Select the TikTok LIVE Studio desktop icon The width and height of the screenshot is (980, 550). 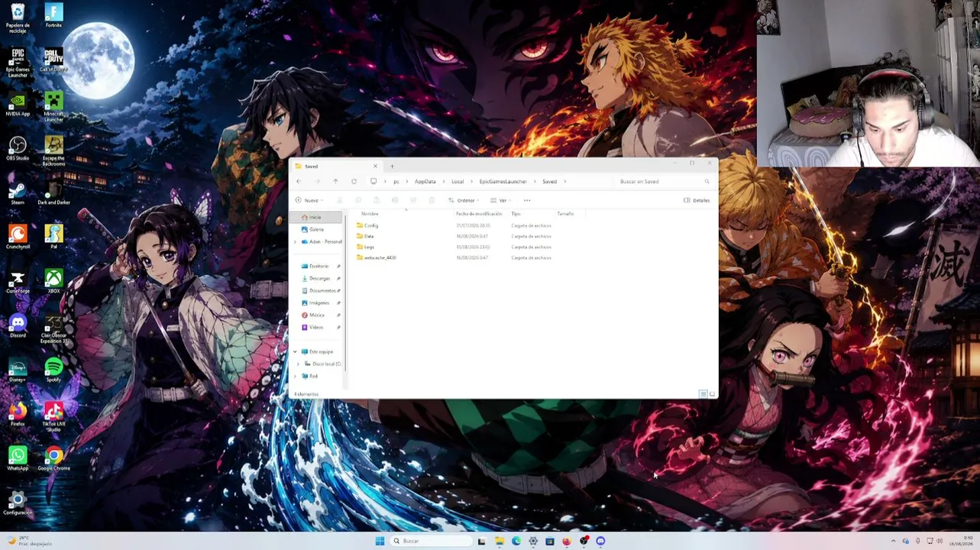click(x=53, y=418)
